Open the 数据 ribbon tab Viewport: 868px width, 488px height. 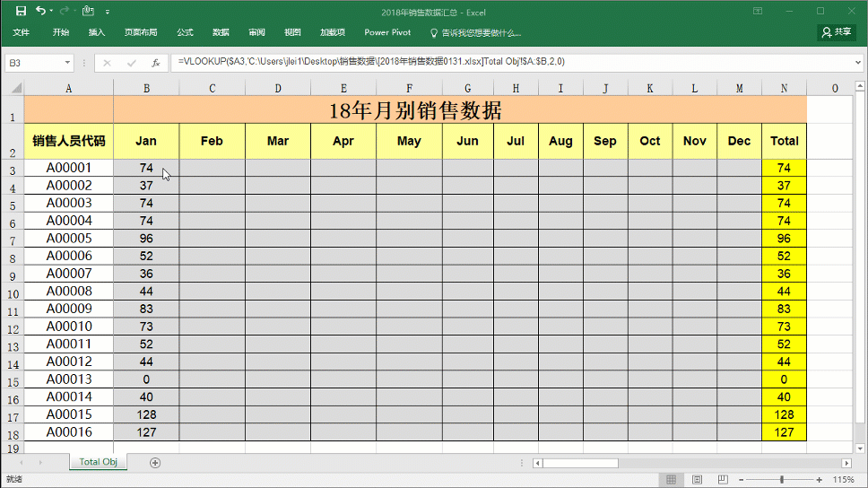coord(221,32)
